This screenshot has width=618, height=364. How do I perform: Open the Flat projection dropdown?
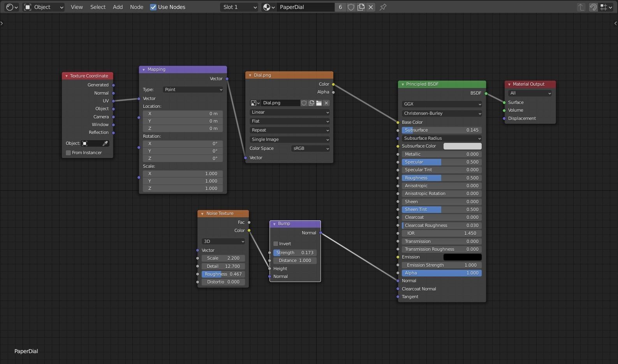click(x=289, y=121)
